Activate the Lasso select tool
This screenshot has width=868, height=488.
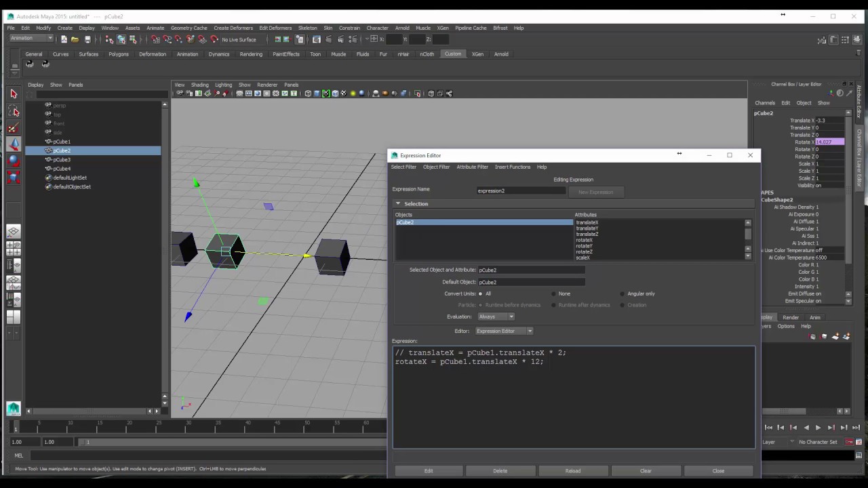tap(14, 110)
